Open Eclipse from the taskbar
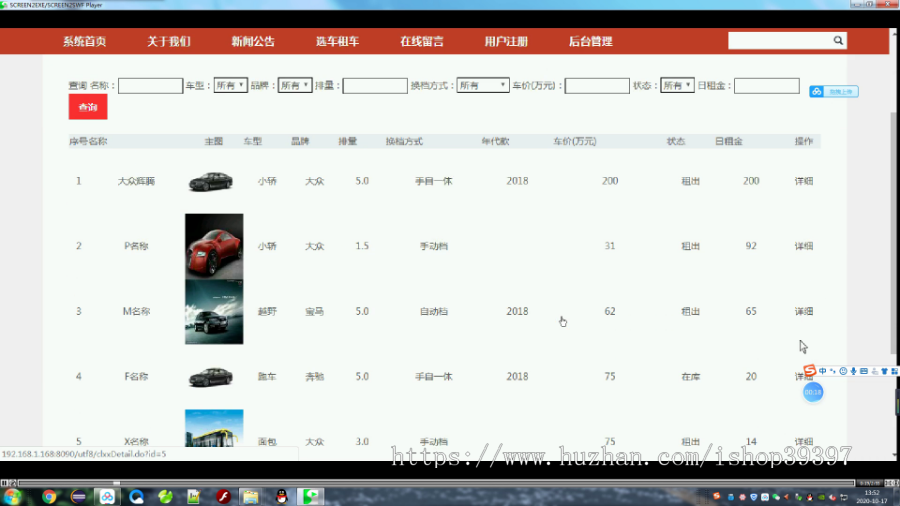 coord(78,497)
